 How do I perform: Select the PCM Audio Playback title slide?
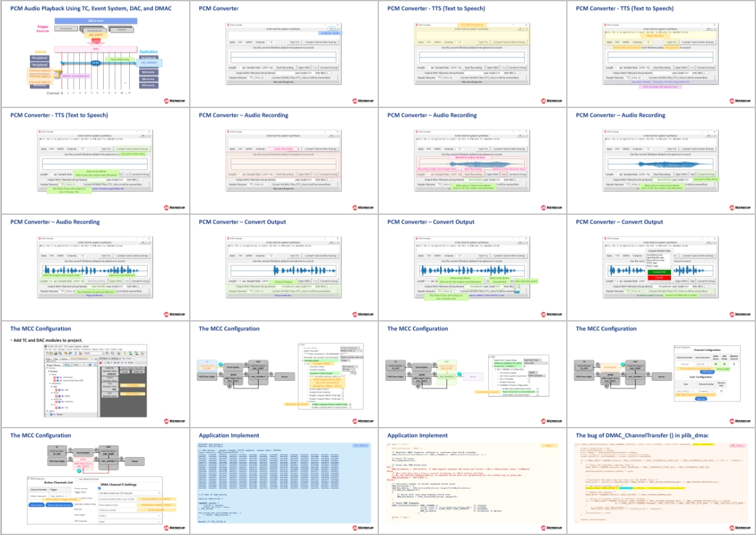pos(95,54)
